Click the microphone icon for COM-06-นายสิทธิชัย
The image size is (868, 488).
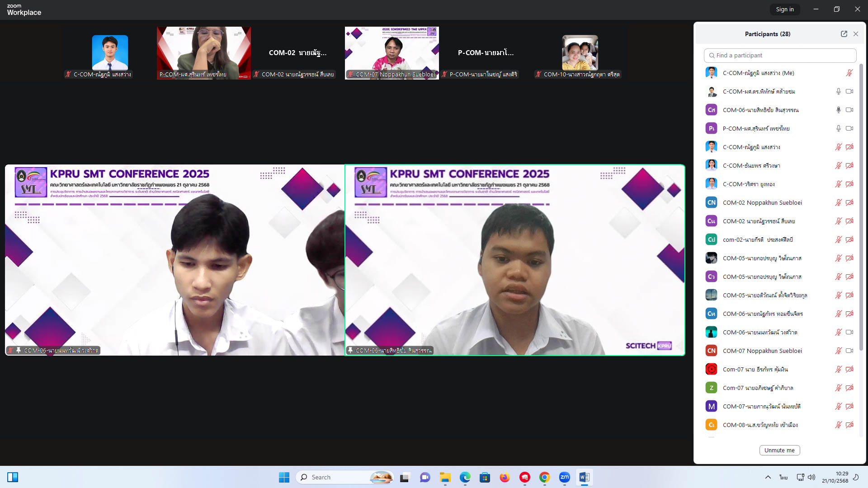[x=838, y=110]
